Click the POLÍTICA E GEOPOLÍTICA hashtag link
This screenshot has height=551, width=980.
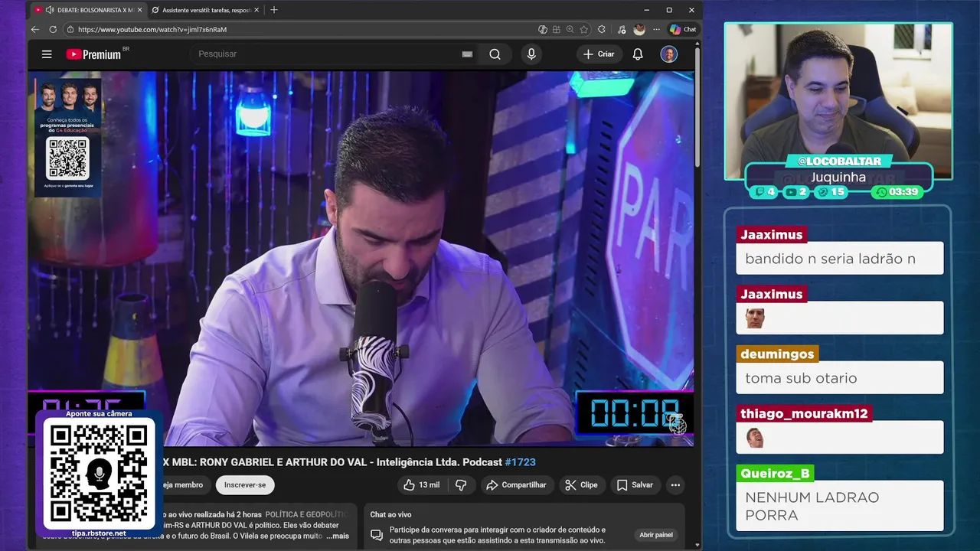[x=306, y=515]
